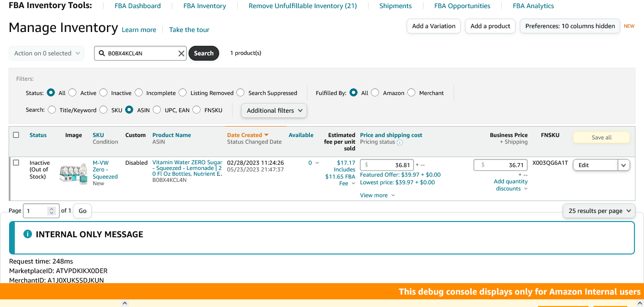Image resolution: width=644 pixels, height=307 pixels.
Task: Expand the Available quantity chevron
Action: [x=317, y=163]
